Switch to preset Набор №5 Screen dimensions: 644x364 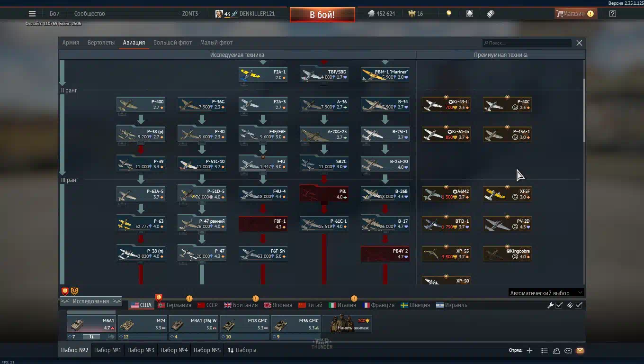[x=207, y=350]
